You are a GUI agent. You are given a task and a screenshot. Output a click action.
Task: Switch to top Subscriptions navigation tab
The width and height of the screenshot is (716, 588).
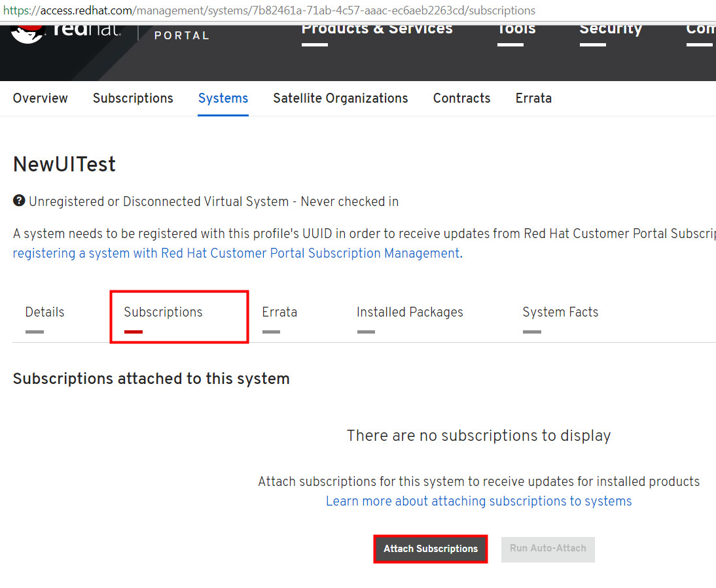coord(133,98)
